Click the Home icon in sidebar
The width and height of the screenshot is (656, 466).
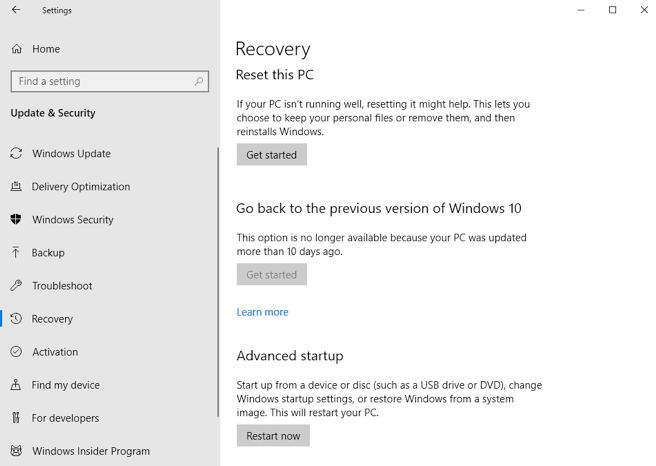pyautogui.click(x=16, y=49)
